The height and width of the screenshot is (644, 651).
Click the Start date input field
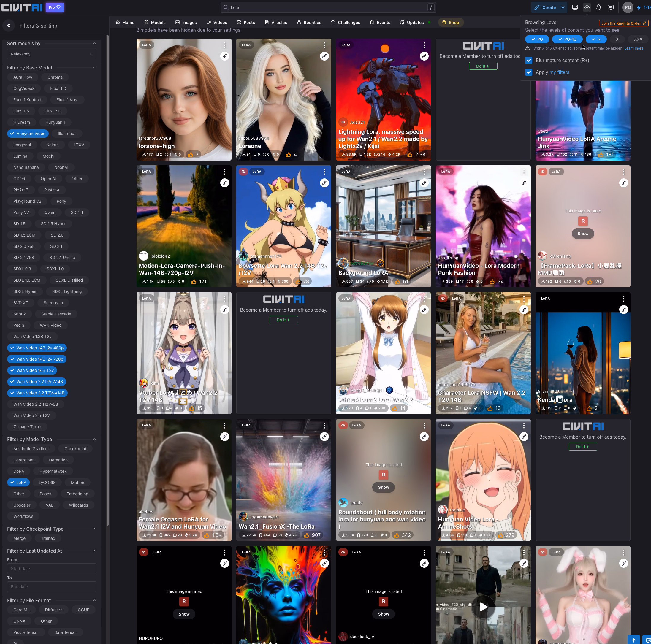[x=52, y=569]
